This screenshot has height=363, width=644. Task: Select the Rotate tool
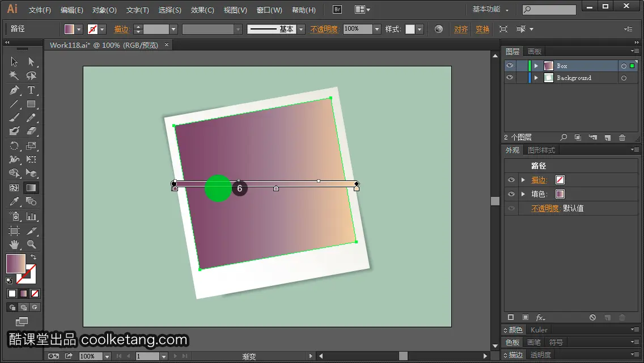[14, 146]
